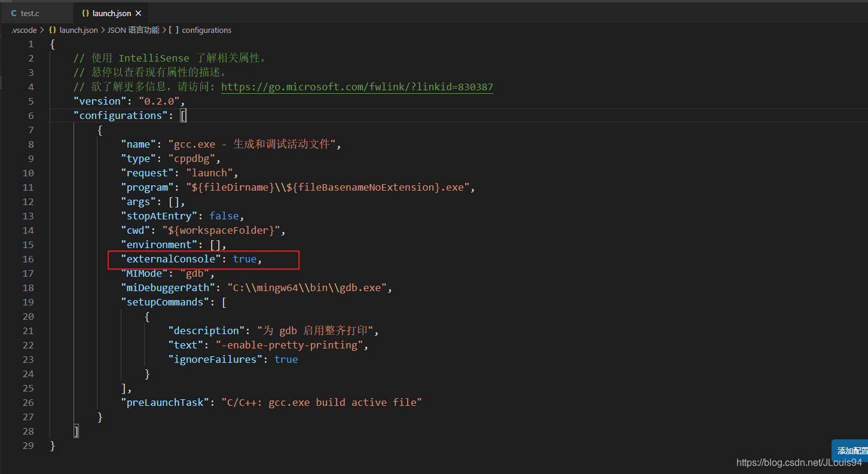The height and width of the screenshot is (474, 868).
Task: Click the "name" key
Action: (138, 144)
